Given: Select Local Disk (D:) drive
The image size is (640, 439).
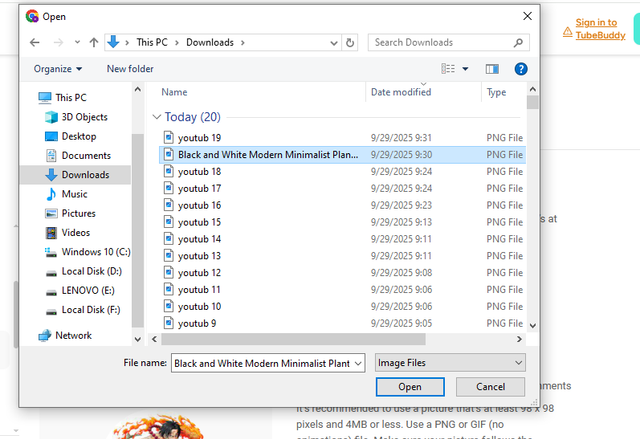Looking at the screenshot, I should coord(83,271).
